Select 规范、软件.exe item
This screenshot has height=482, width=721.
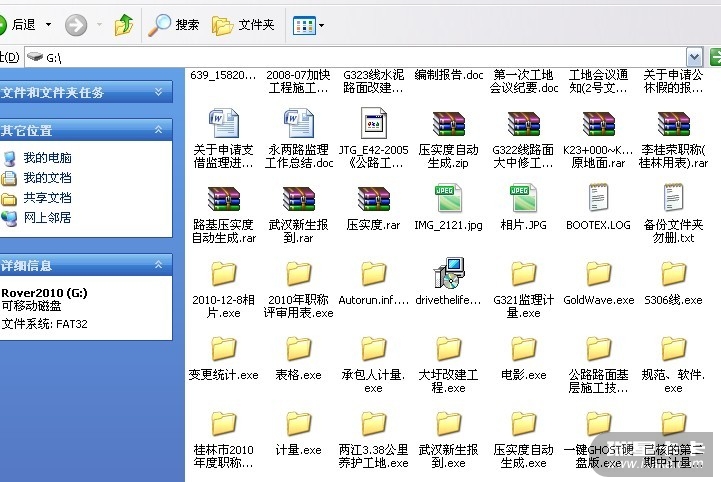coord(673,364)
